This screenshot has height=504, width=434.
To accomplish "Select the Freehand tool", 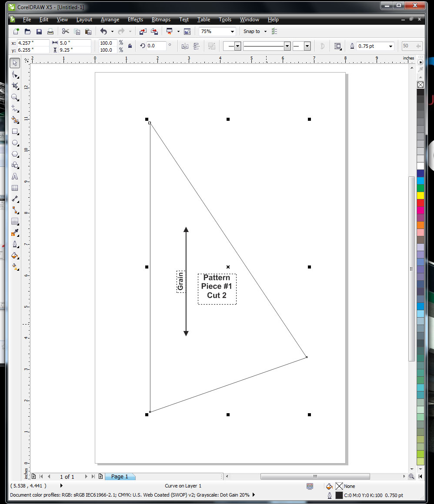I will (x=15, y=109).
